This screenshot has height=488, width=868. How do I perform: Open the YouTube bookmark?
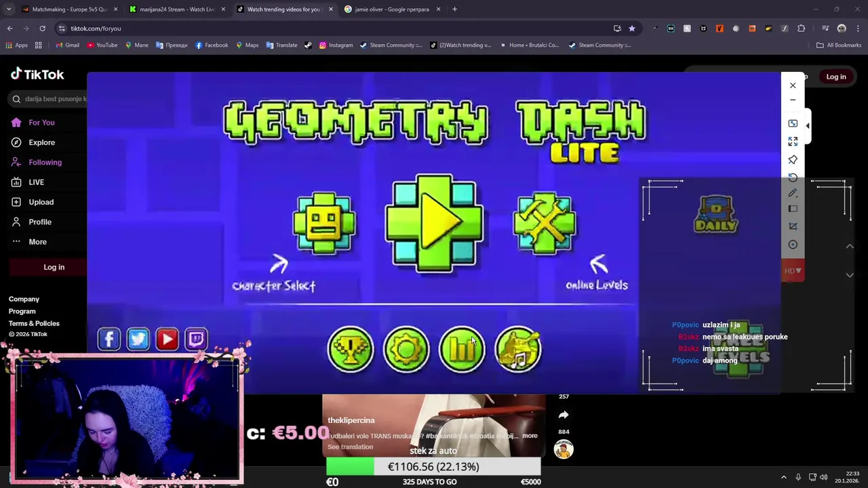[x=102, y=45]
